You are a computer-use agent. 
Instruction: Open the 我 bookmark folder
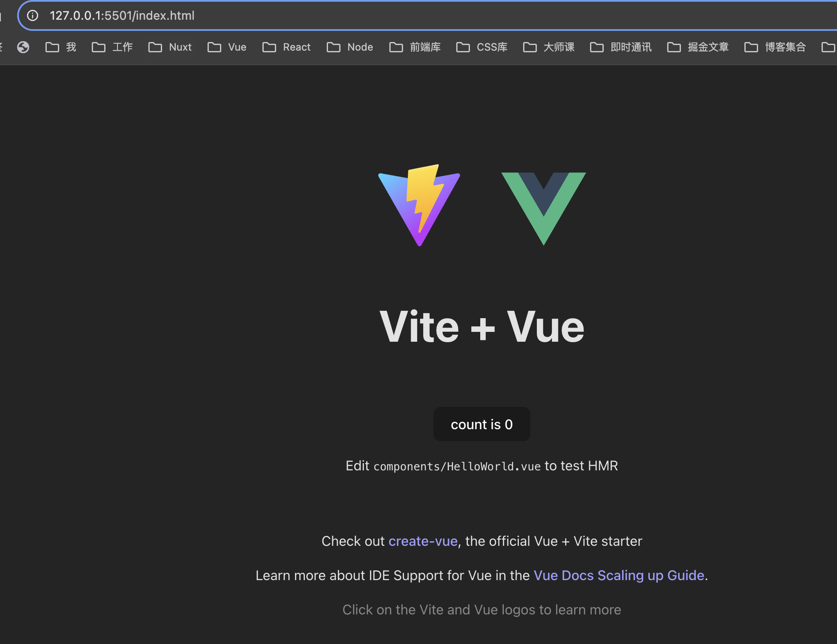point(61,47)
